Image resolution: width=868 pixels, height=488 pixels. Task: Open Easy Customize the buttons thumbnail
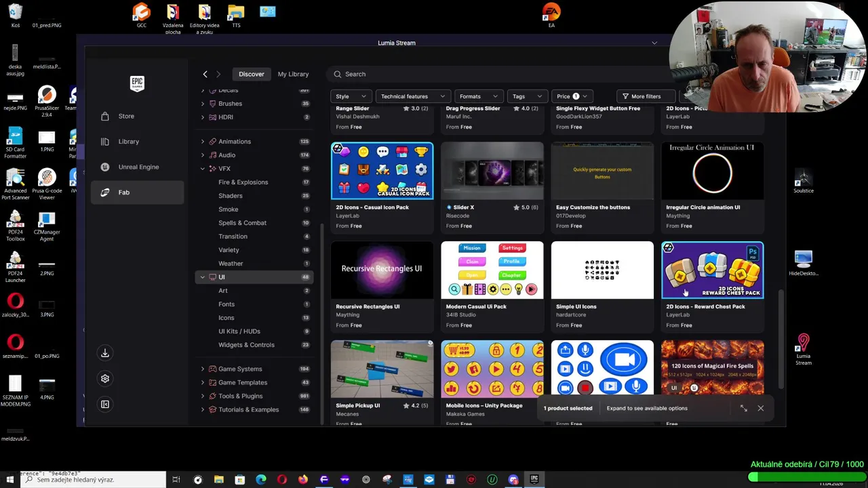tap(602, 171)
